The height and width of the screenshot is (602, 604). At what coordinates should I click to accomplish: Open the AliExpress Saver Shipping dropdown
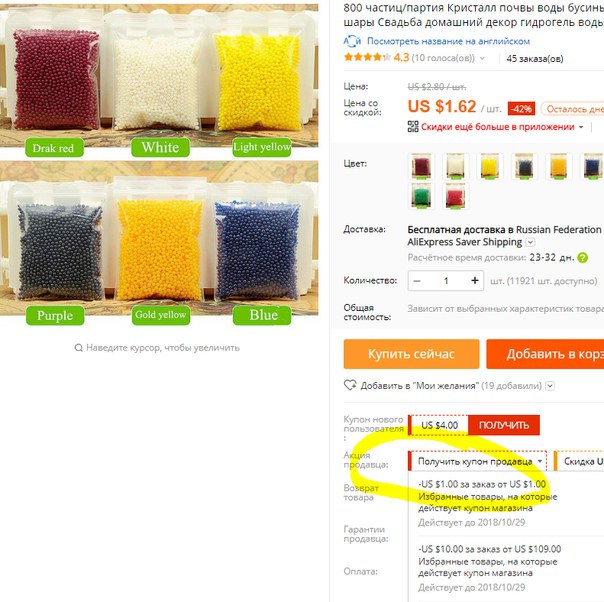[x=530, y=242]
